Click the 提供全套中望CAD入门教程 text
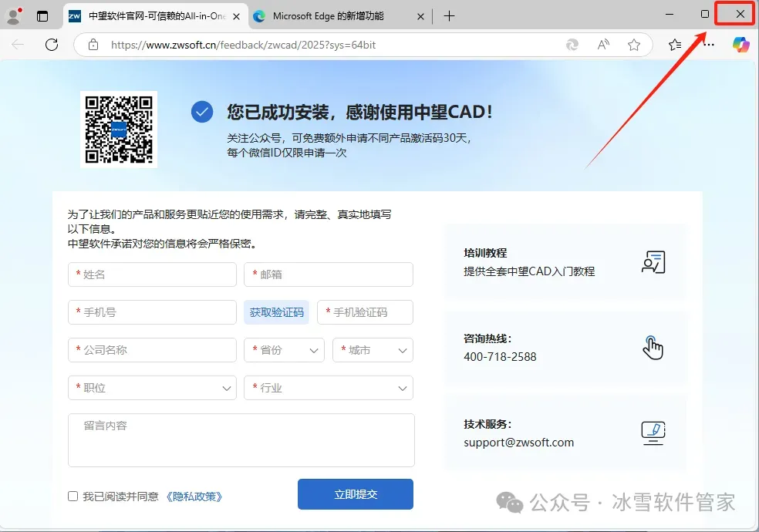This screenshot has width=759, height=532. (x=529, y=271)
